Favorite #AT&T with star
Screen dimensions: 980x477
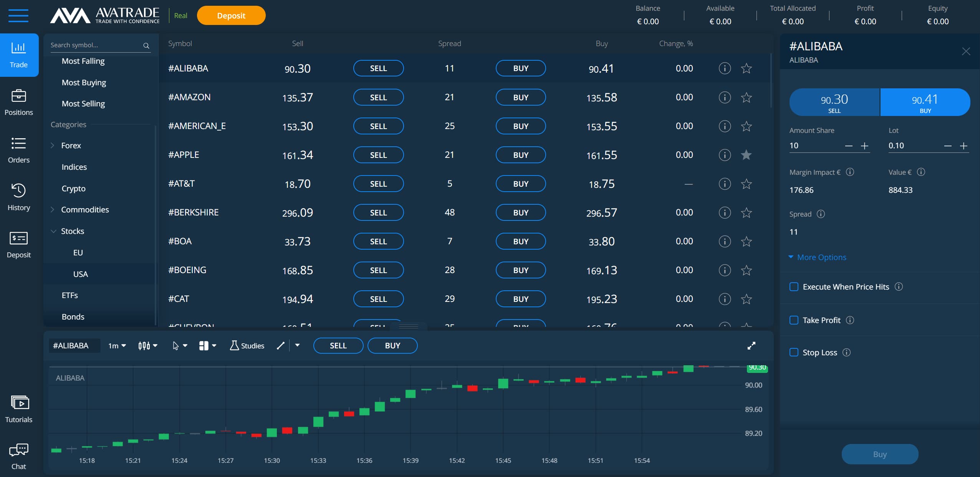(746, 184)
